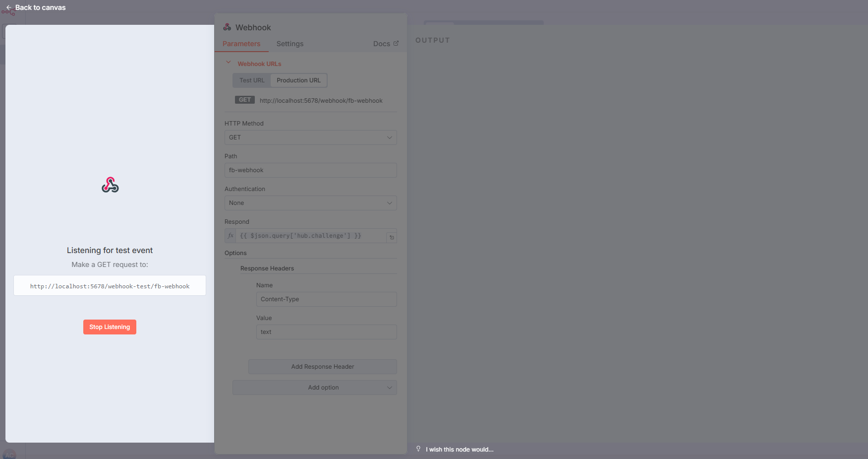The height and width of the screenshot is (459, 868).
Task: Click the back arrow next to Back to canvas
Action: click(x=8, y=7)
